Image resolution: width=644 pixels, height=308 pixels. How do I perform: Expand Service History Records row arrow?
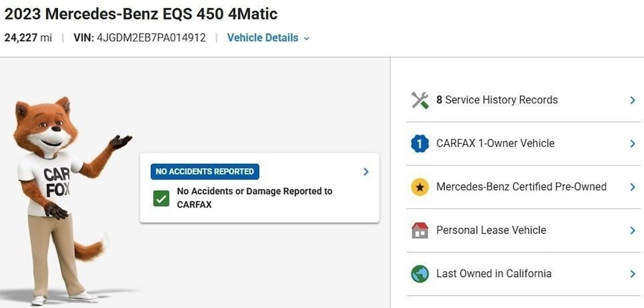tap(633, 100)
